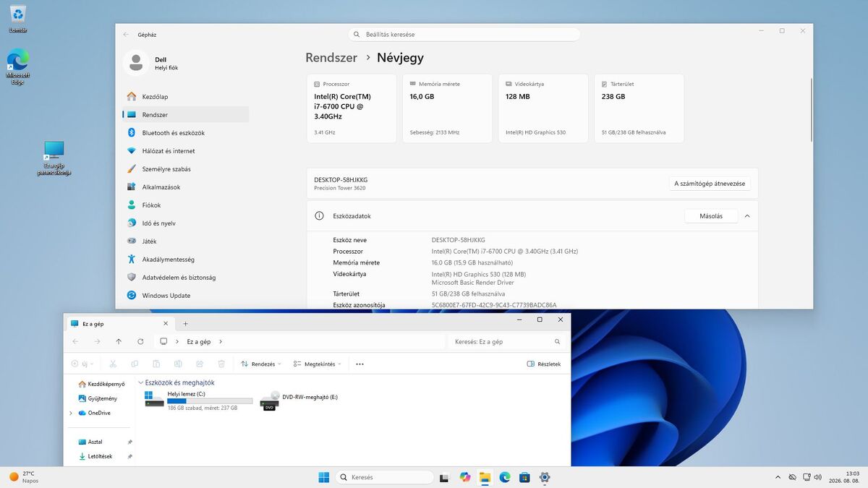Click the Rename icon in Explorer toolbar
Image resolution: width=868 pixels, height=488 pixels.
pyautogui.click(x=178, y=364)
